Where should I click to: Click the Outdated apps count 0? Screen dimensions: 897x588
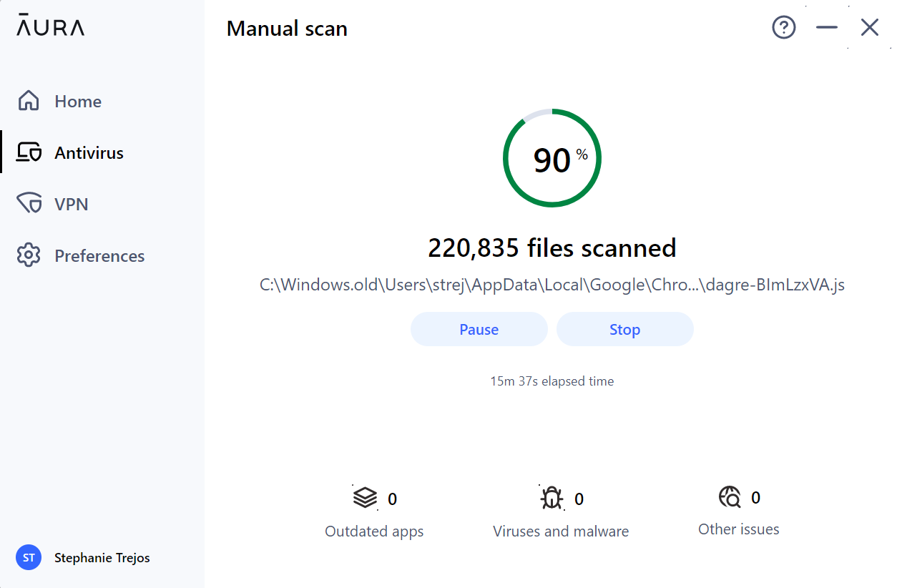392,499
